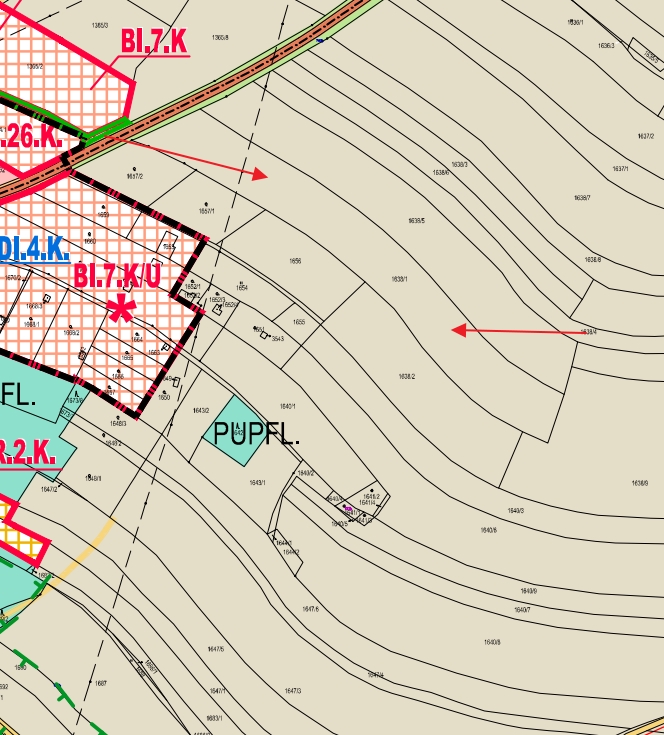Click the small magenta marker near parcel 1641/1
The image size is (664, 735).
tap(347, 508)
